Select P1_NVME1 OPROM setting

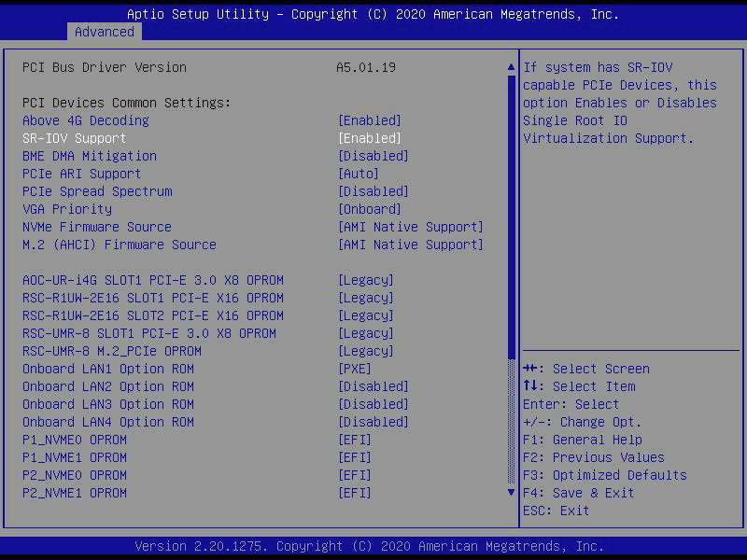point(75,457)
